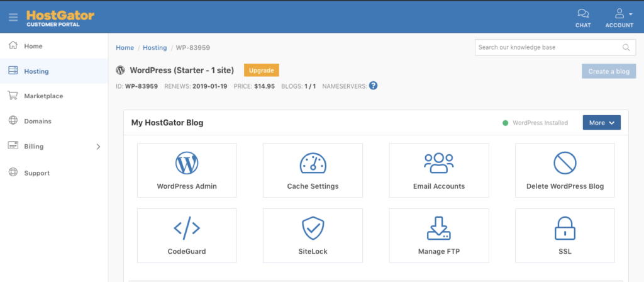Viewport: 644px width, 282px height.
Task: Expand the More dropdown button
Action: (x=602, y=123)
